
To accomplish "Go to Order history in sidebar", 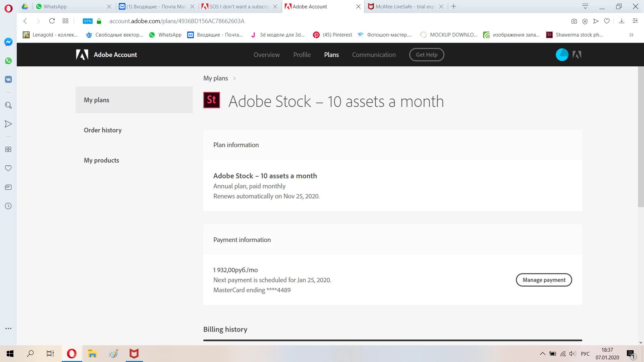I will (x=103, y=130).
